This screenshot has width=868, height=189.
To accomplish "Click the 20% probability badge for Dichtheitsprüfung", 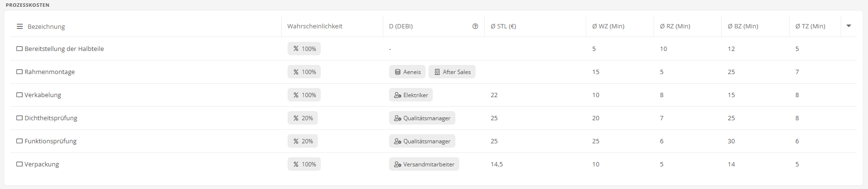I will tap(302, 118).
